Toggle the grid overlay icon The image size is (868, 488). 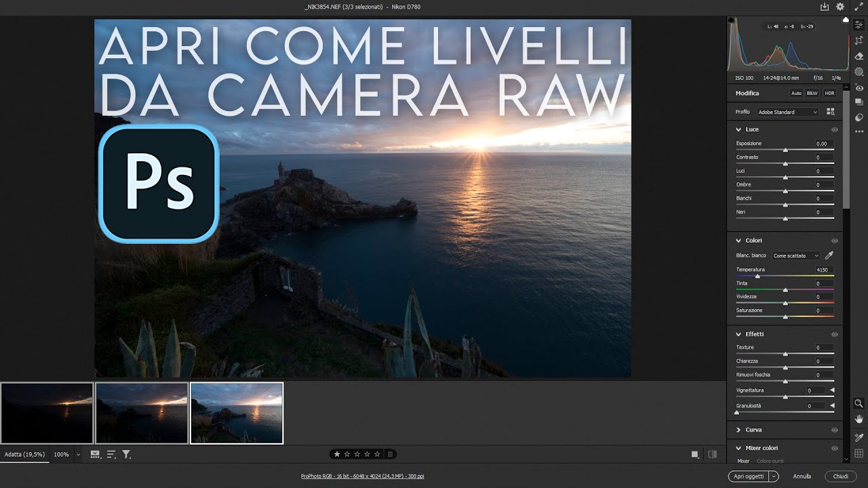pyautogui.click(x=859, y=453)
